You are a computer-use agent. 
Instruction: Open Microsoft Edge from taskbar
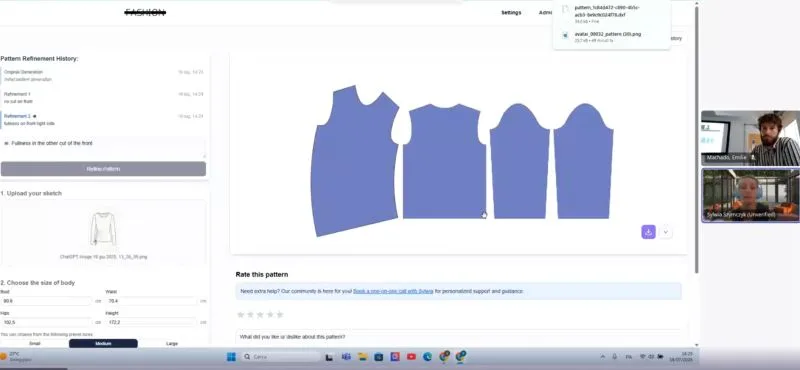428,357
